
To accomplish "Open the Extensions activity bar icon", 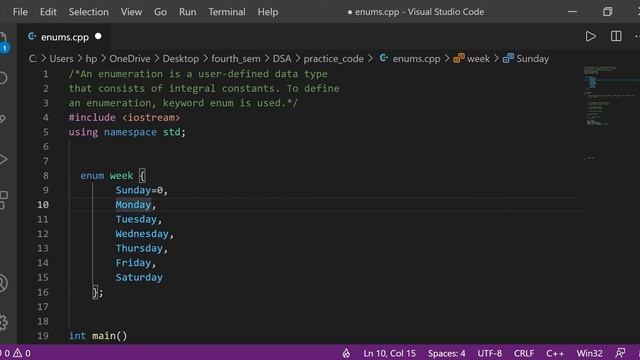I will [3, 200].
